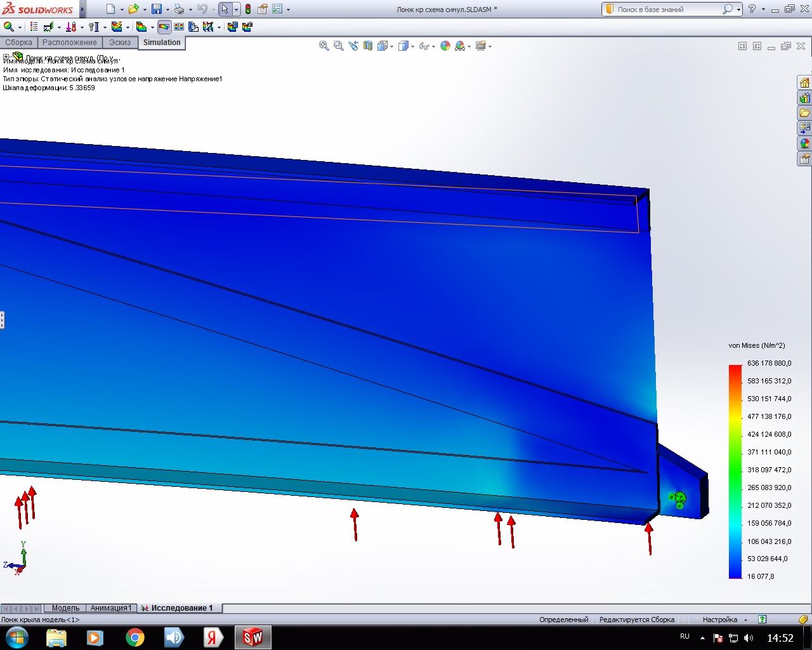Expand the Fixtures Advisor dropdown arrow
812x650 pixels.
point(59,27)
